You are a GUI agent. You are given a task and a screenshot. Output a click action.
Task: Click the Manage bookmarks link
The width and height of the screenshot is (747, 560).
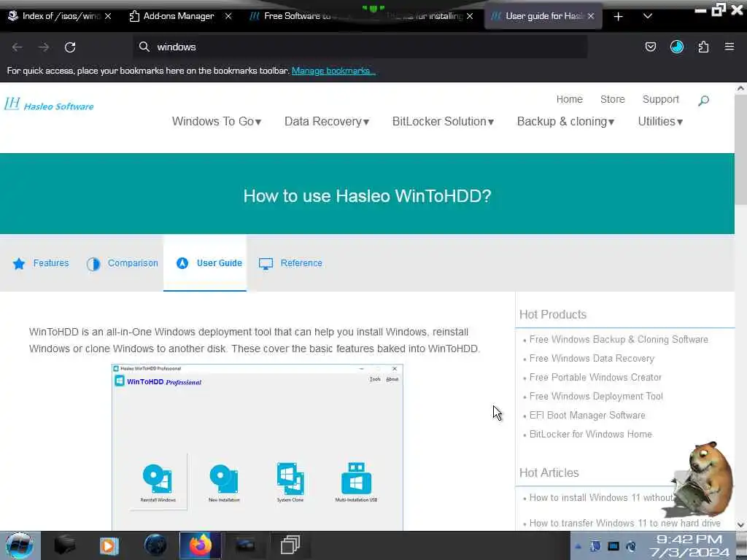click(x=333, y=71)
